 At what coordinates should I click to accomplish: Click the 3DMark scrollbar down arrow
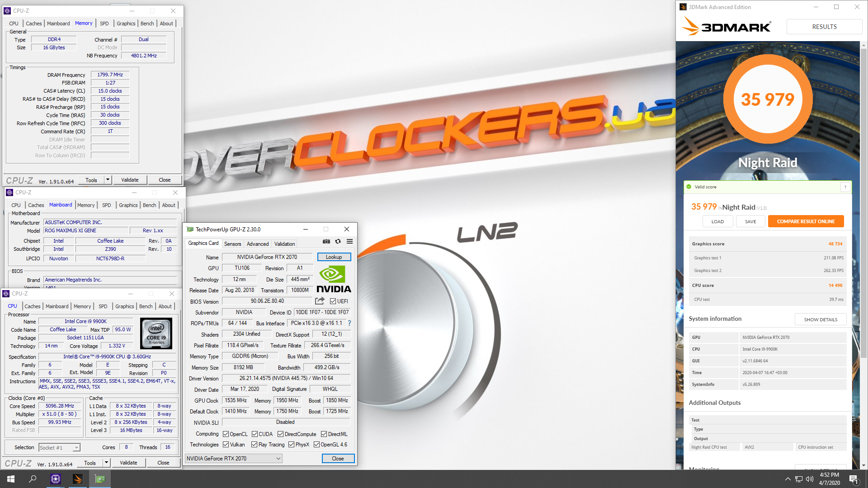pos(863,465)
